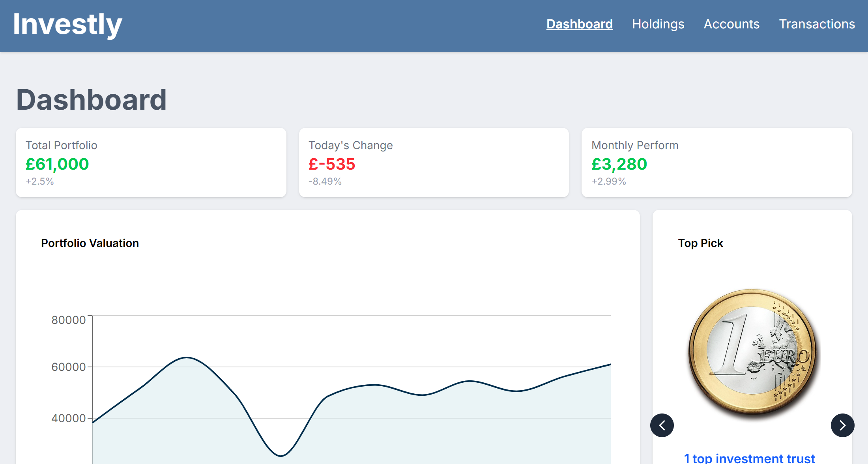Click the Investly logo
The image size is (868, 464).
(67, 24)
